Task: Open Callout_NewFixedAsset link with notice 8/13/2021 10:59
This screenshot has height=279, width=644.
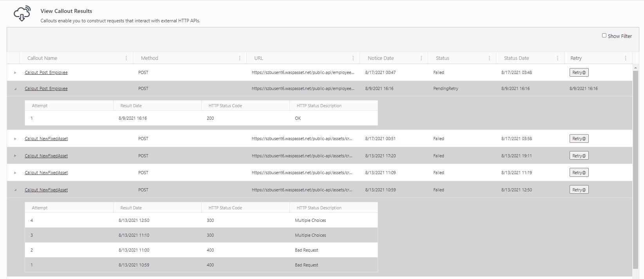Action: (46, 190)
